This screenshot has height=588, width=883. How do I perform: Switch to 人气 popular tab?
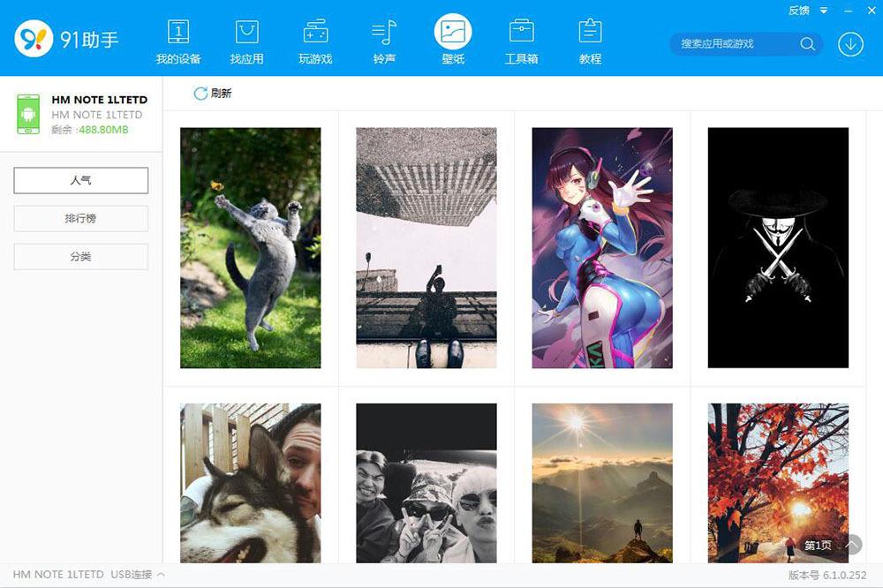pos(81,180)
